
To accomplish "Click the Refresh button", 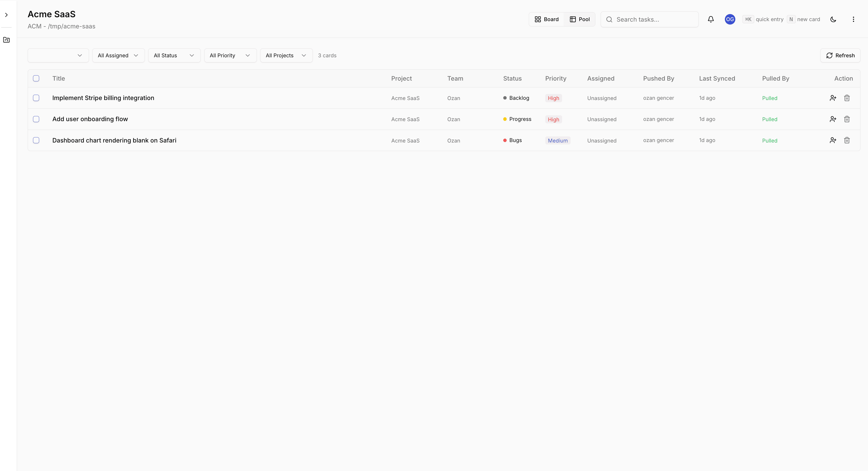I will point(840,56).
